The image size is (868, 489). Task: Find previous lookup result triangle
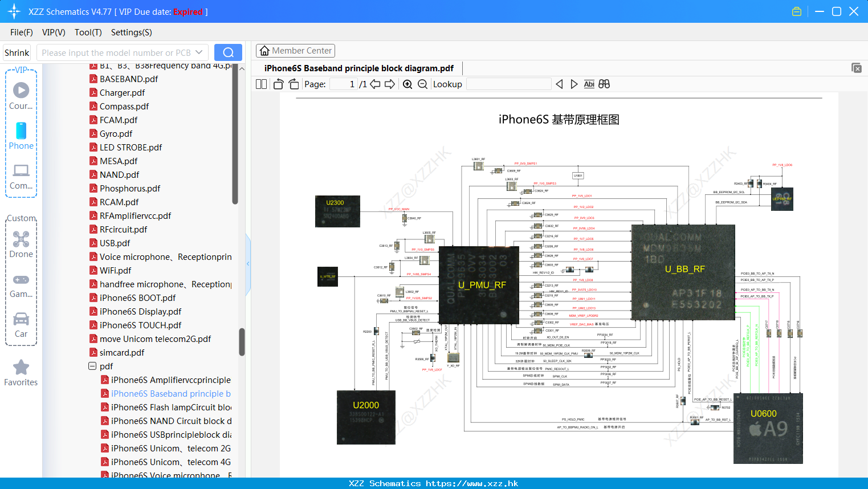[559, 84]
